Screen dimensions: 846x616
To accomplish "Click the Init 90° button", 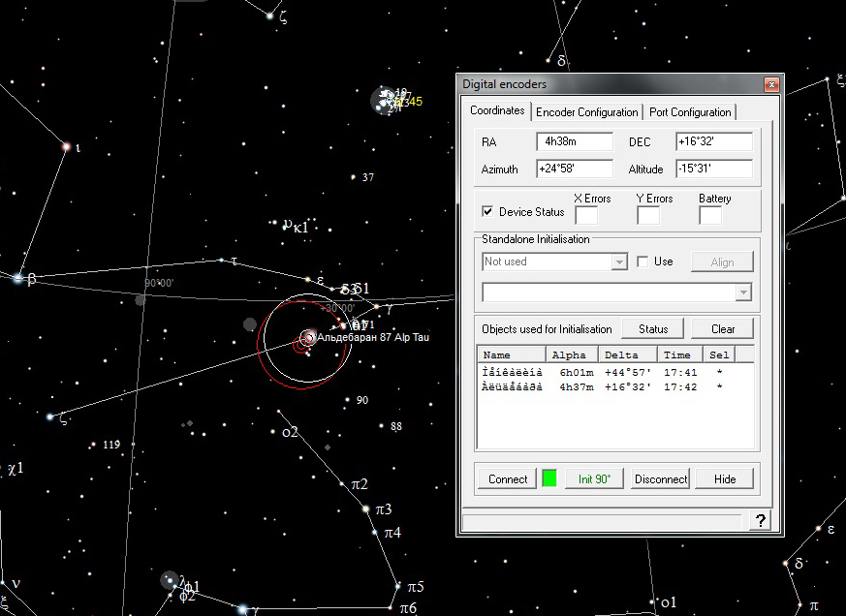I will [594, 479].
